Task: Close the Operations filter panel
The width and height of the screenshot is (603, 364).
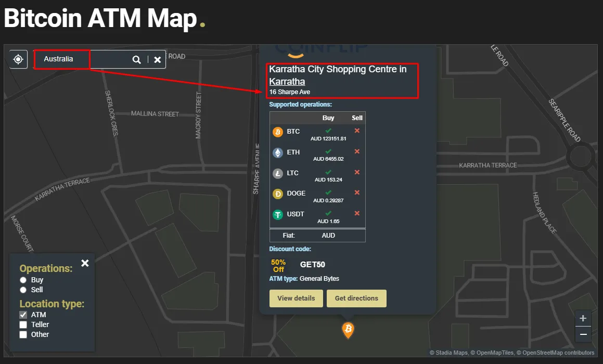Action: [85, 263]
